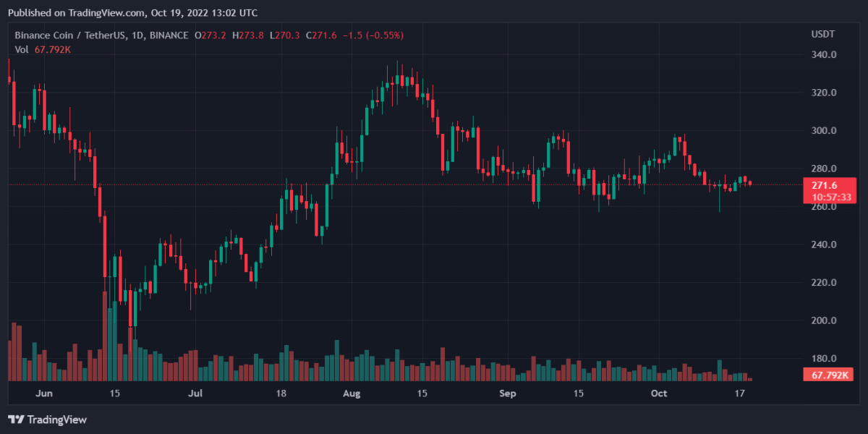Click the Published on TradingView.com header text
868x434 pixels.
[x=132, y=12]
